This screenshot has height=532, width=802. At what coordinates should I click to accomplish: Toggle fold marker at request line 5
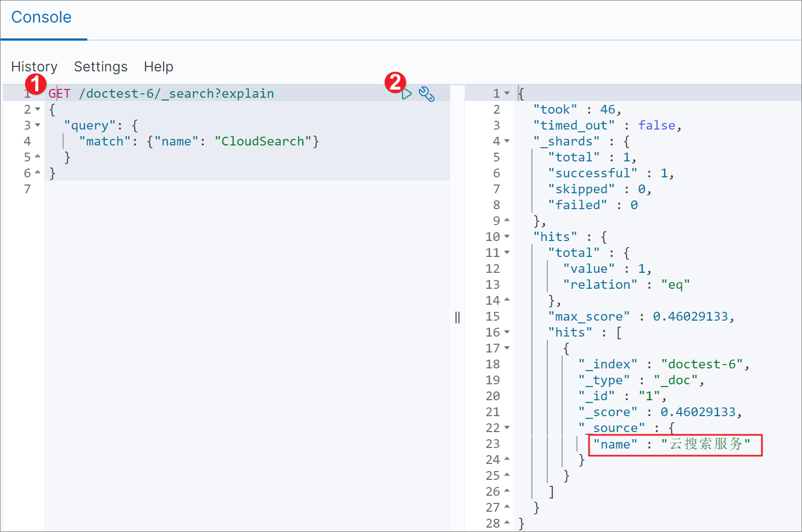pos(37,157)
